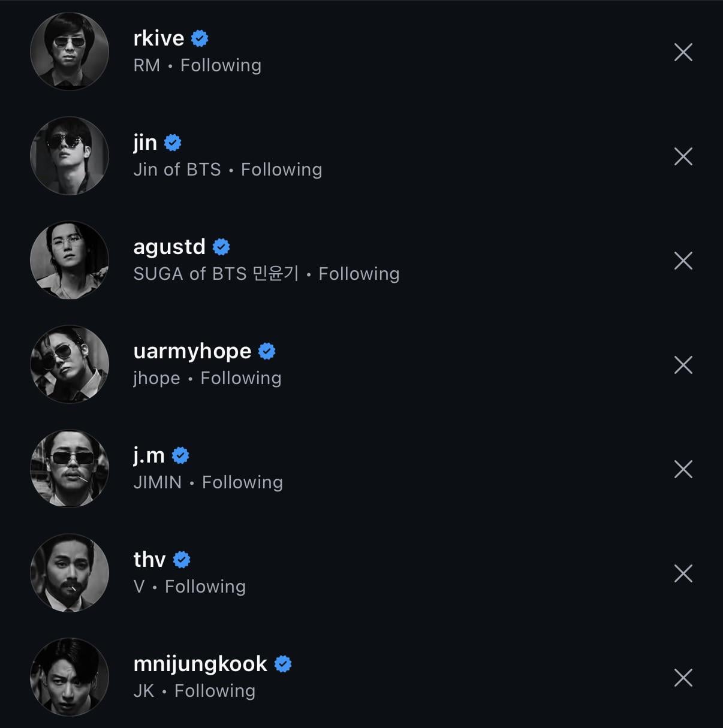Click the uarmyhope username
This screenshot has width=723, height=728.
[x=192, y=351]
